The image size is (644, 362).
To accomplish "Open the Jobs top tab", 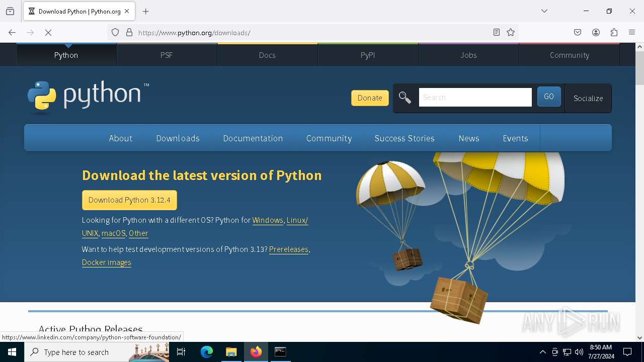I will 468,55.
